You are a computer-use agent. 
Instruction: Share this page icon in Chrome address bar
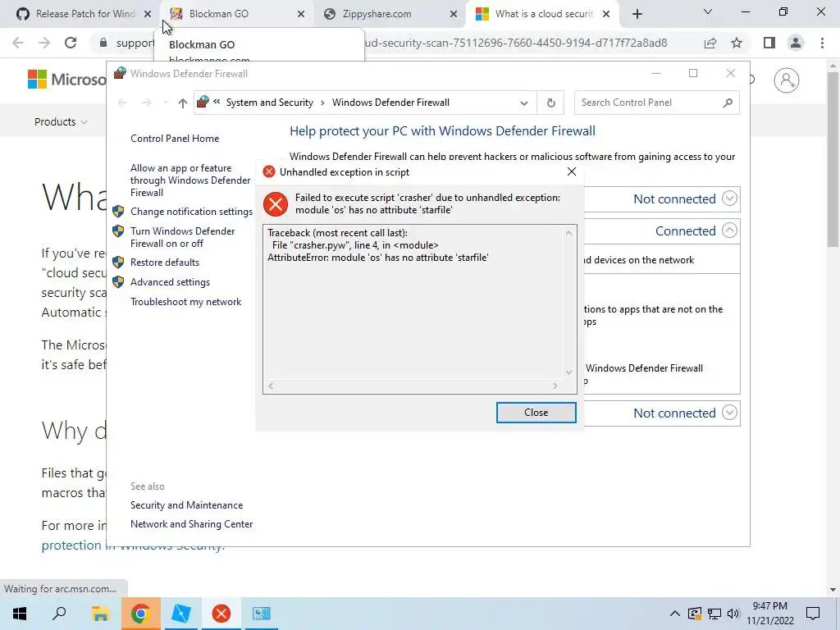tap(710, 43)
